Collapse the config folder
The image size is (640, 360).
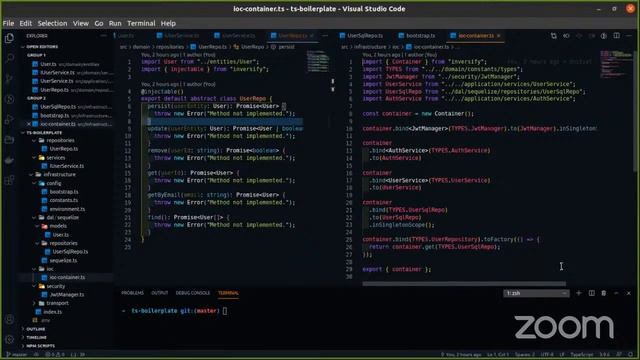click(53, 183)
